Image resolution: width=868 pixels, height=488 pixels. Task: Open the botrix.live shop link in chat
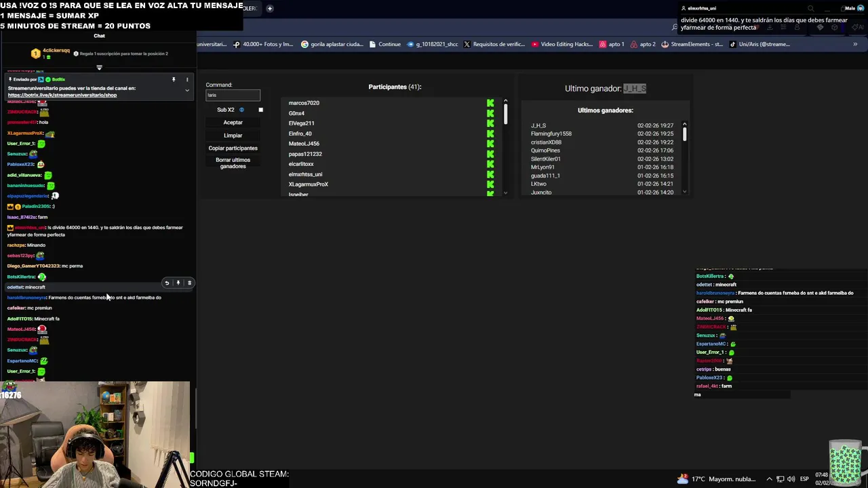pyautogui.click(x=62, y=95)
